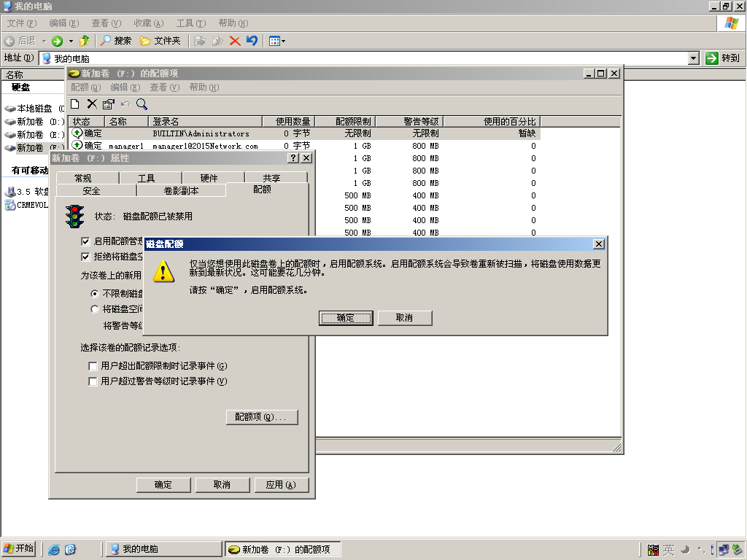Viewport: 747px width, 560px height.
Task: Select BUILTIN\Administrators quota entry row
Action: point(305,134)
